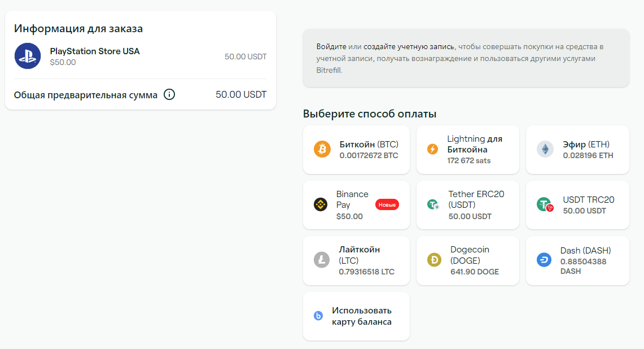Image resolution: width=644 pixels, height=349 pixels.
Task: Click the $50.00 product price text
Action: click(x=63, y=63)
